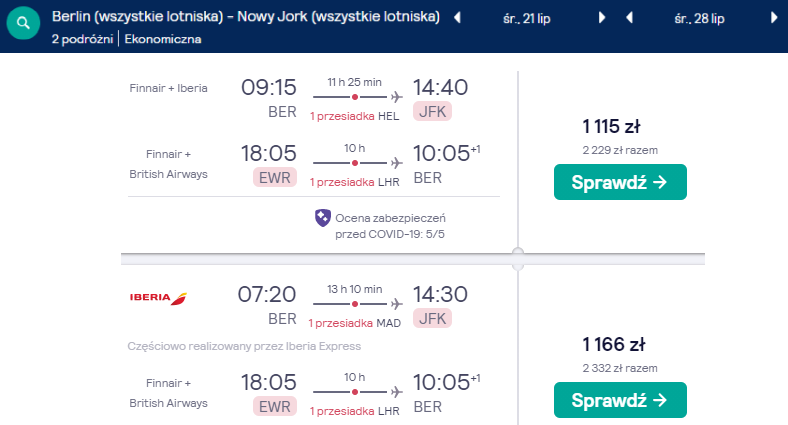Click the COVID-19 safety shield icon

(322, 217)
